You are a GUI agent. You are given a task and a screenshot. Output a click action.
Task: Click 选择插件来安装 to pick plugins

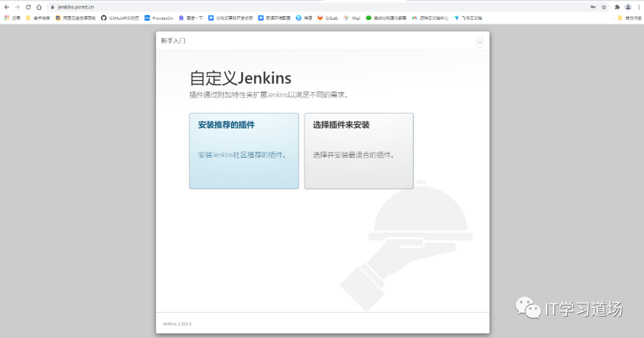359,151
